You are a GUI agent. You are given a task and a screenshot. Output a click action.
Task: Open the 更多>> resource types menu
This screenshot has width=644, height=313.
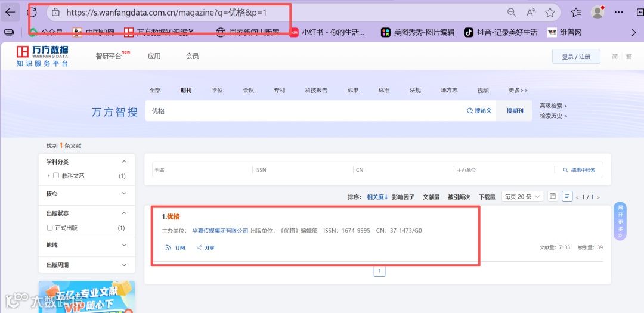click(x=518, y=91)
